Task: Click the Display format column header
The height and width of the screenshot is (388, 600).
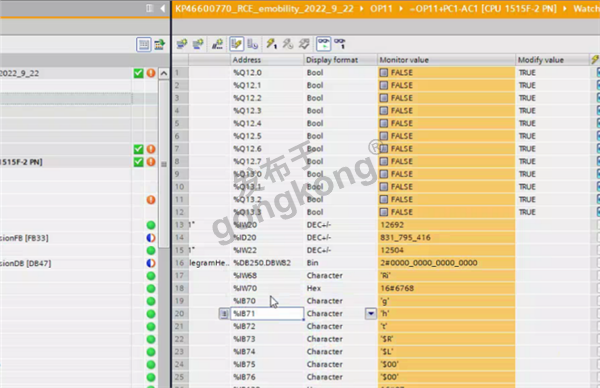Action: click(341, 60)
